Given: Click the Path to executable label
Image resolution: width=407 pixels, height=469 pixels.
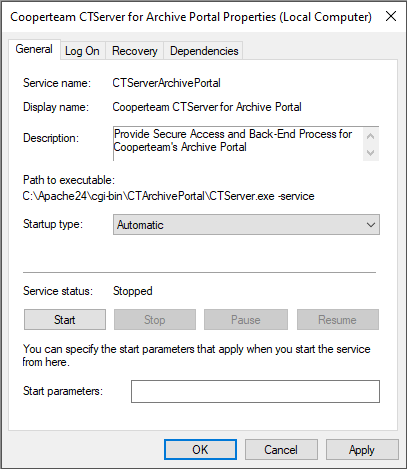Looking at the screenshot, I should pos(69,180).
